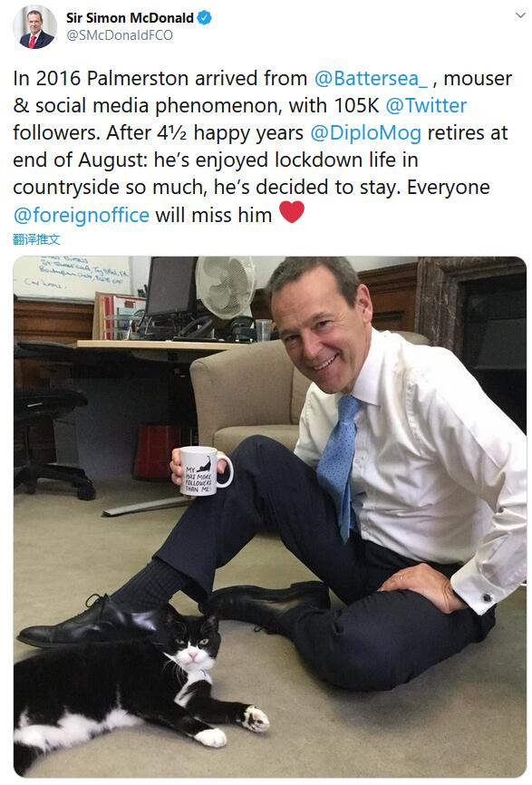Click the whiteboard in the photo background
This screenshot has width=532, height=785.
(x=73, y=276)
